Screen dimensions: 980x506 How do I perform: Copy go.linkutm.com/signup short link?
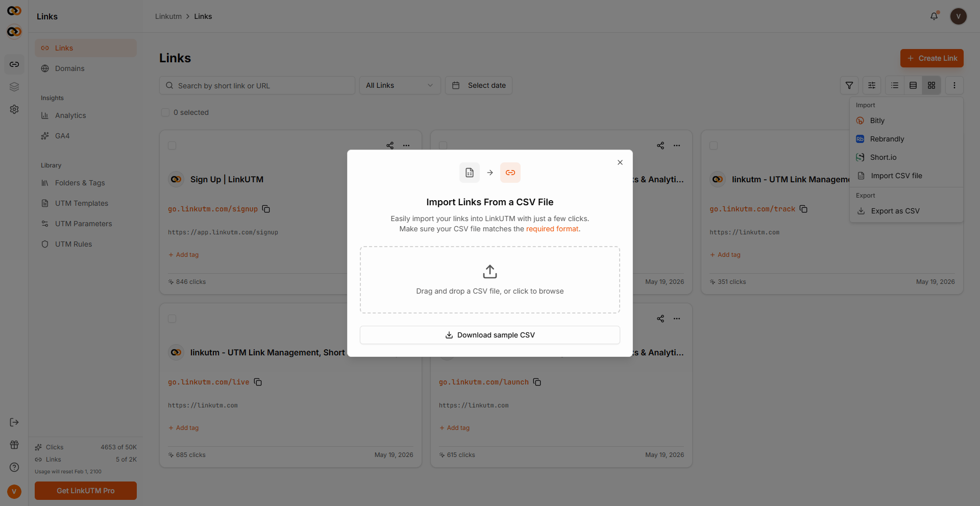tap(266, 209)
